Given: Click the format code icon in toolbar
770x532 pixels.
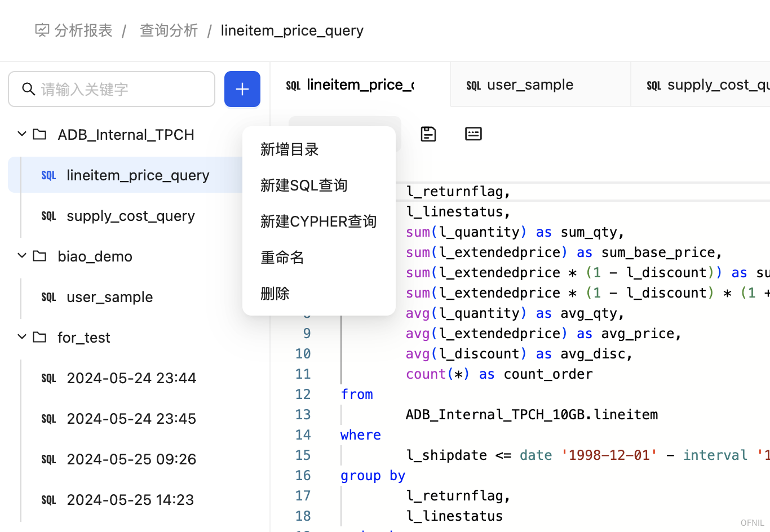Looking at the screenshot, I should (x=473, y=134).
